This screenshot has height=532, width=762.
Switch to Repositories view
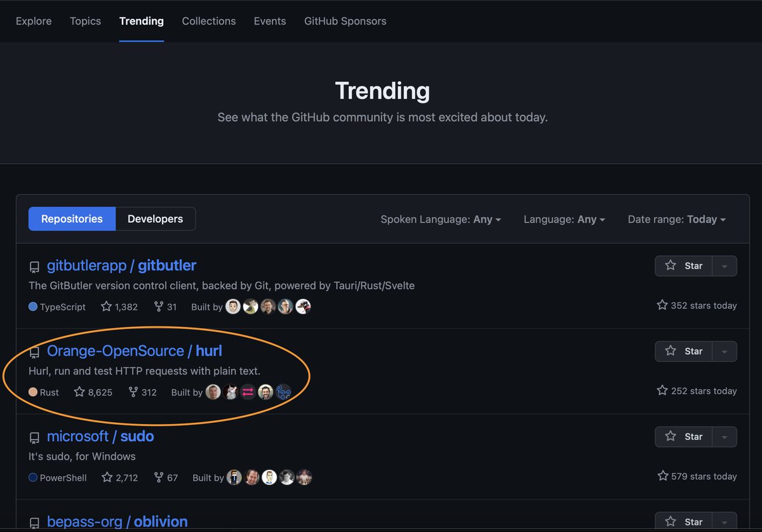[72, 219]
